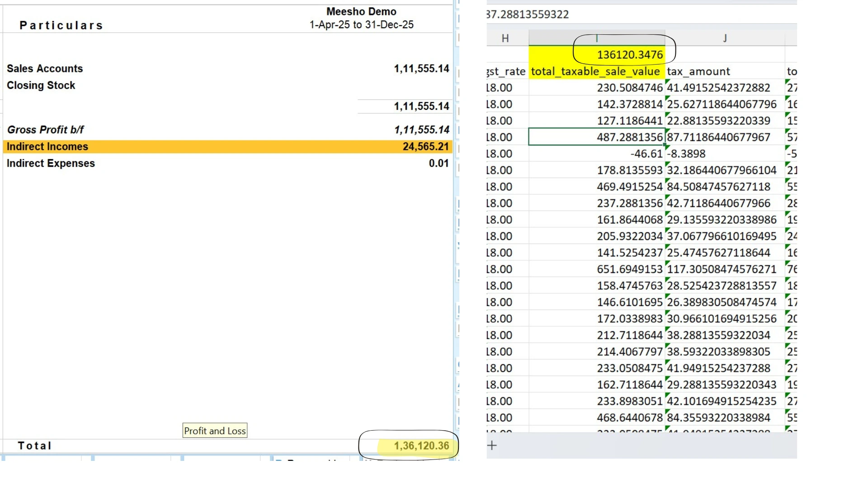Click the Gross Profit b/f row
The image size is (868, 488).
click(x=45, y=130)
